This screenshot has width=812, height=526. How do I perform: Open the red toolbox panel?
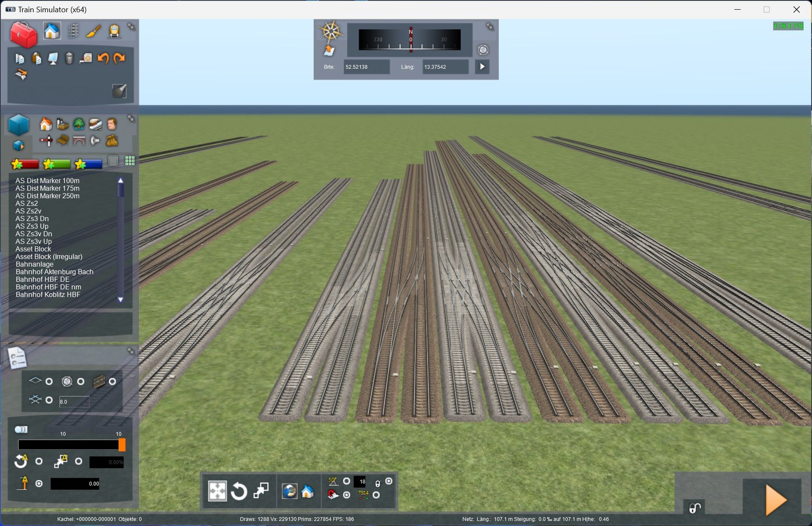pyautogui.click(x=23, y=34)
